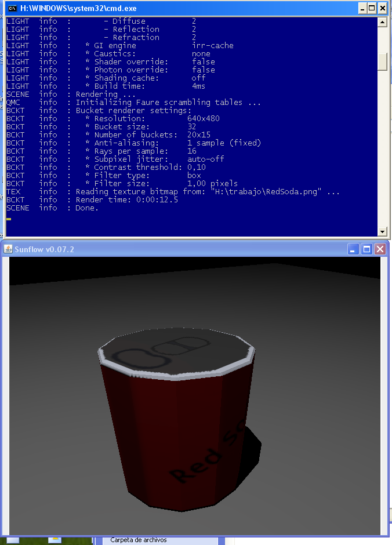The width and height of the screenshot is (392, 545).
Task: Click the 'Rays per sample: 16' line
Action: pyautogui.click(x=101, y=151)
